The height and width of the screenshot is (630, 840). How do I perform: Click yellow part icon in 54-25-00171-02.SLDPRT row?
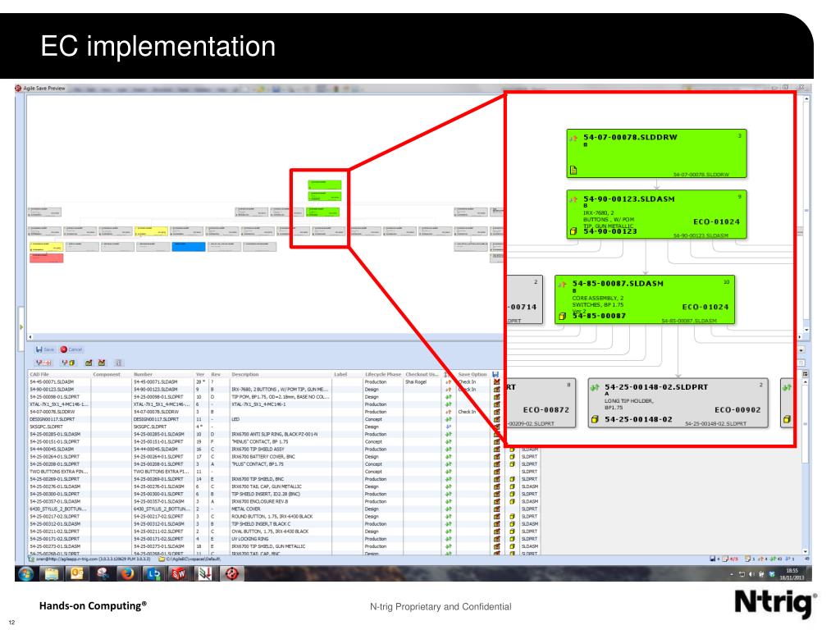click(512, 539)
